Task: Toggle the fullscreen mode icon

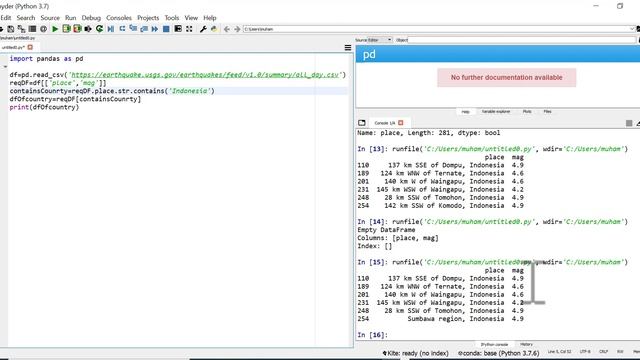Action: [x=189, y=29]
